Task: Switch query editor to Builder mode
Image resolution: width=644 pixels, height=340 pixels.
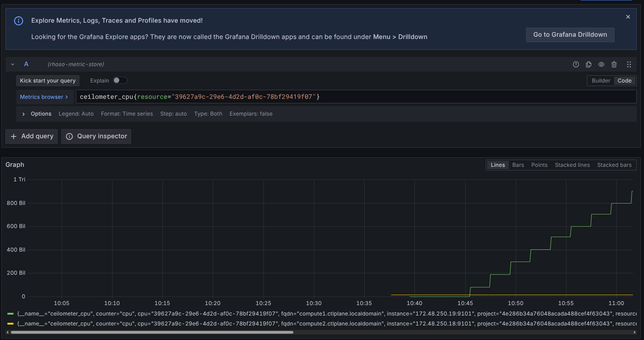Action: 601,80
